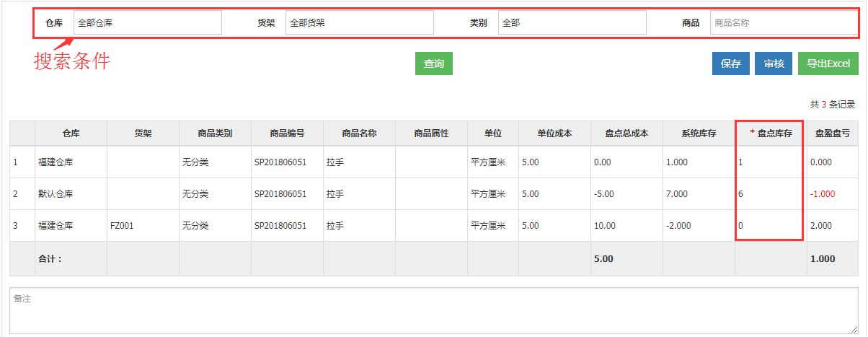Screen dimensions: 868x337
Task: Click the 审核 audit button
Action: [x=774, y=64]
